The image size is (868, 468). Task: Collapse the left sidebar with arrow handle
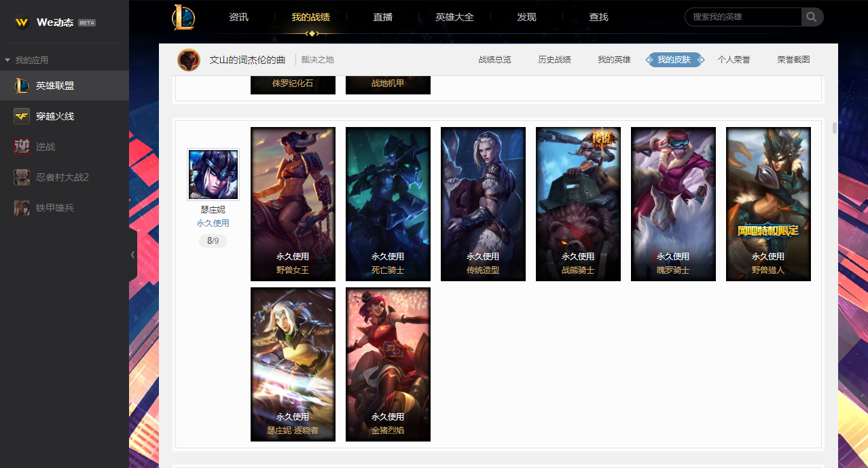pyautogui.click(x=132, y=255)
